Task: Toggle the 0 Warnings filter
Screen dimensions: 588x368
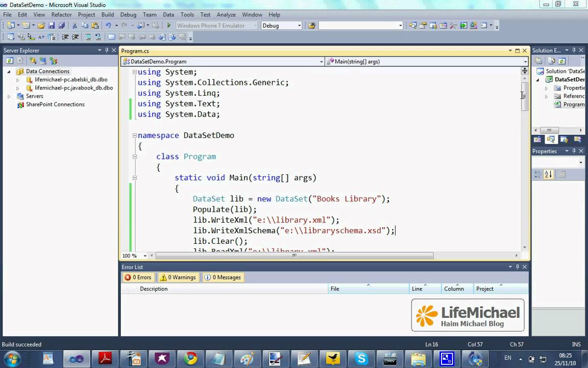Action: click(178, 277)
